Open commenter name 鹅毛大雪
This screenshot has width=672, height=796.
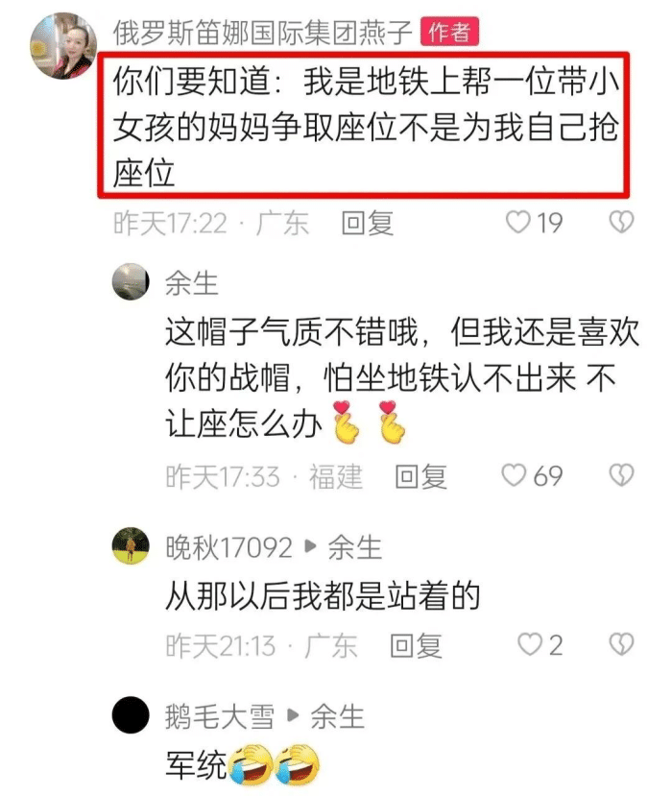tap(220, 717)
